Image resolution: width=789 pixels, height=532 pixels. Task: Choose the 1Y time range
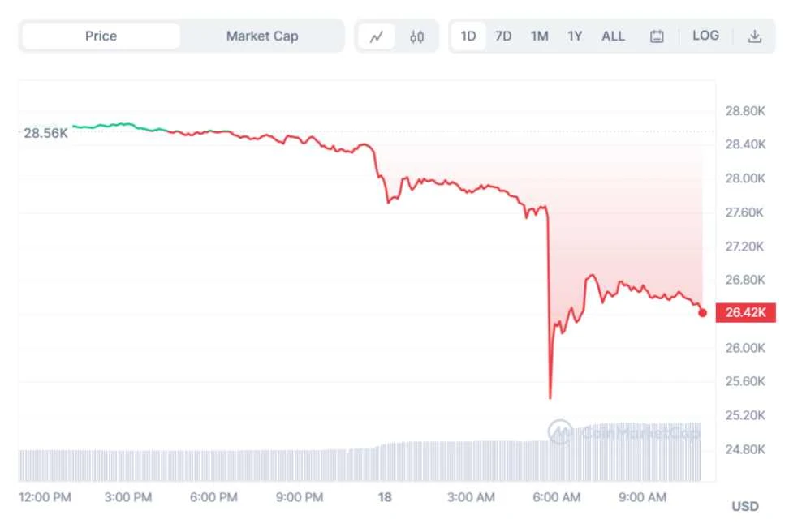[575, 36]
